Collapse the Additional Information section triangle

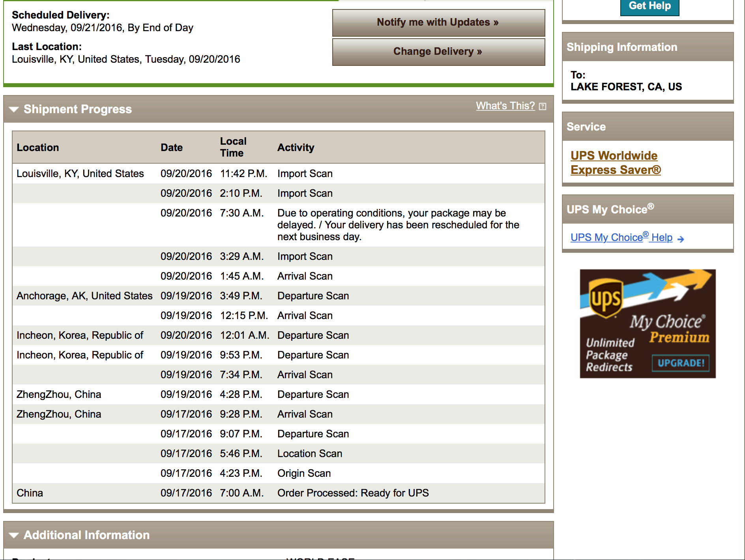tap(14, 535)
